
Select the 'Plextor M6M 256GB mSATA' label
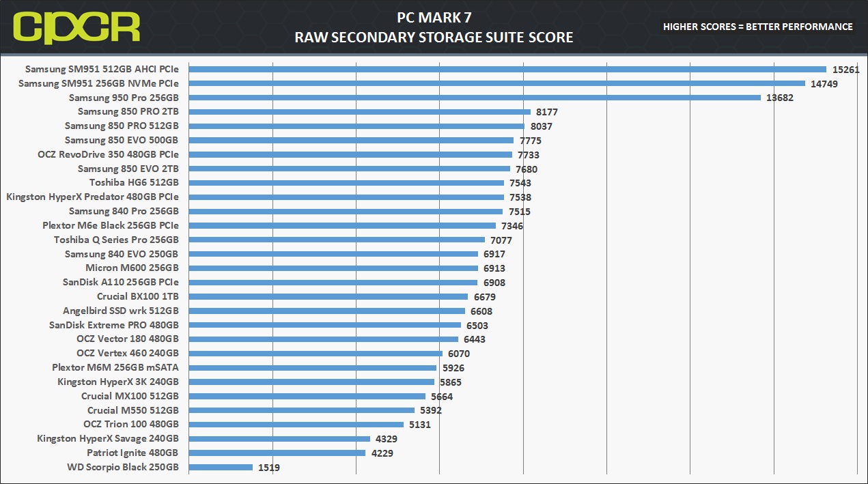(x=116, y=367)
